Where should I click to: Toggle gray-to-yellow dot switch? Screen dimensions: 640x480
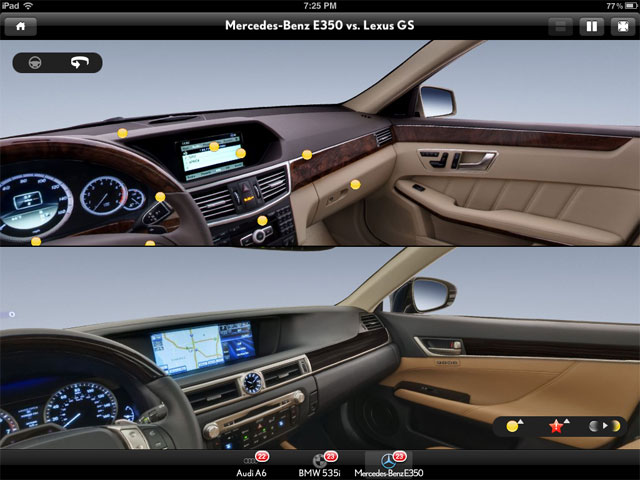click(604, 426)
